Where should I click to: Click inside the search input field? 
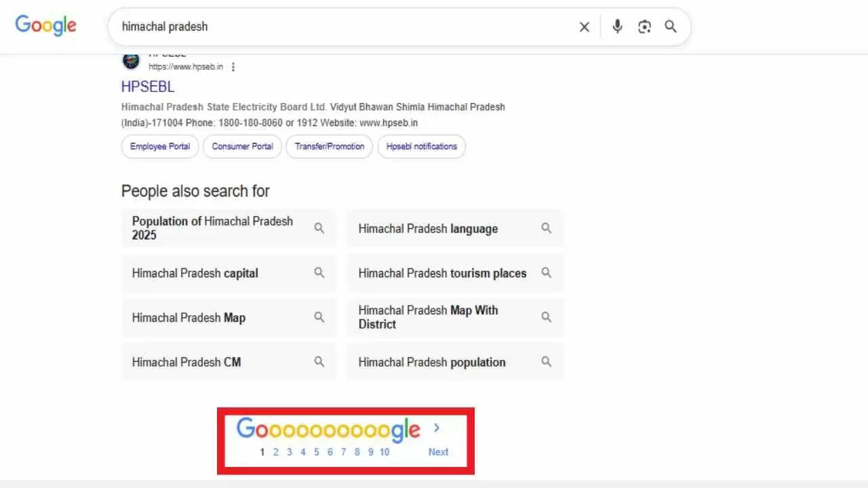coord(339,27)
